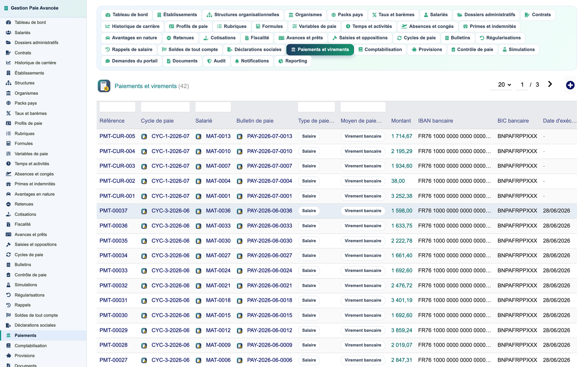Open Tableau de bord tab
This screenshot has height=367, width=588.
click(127, 15)
